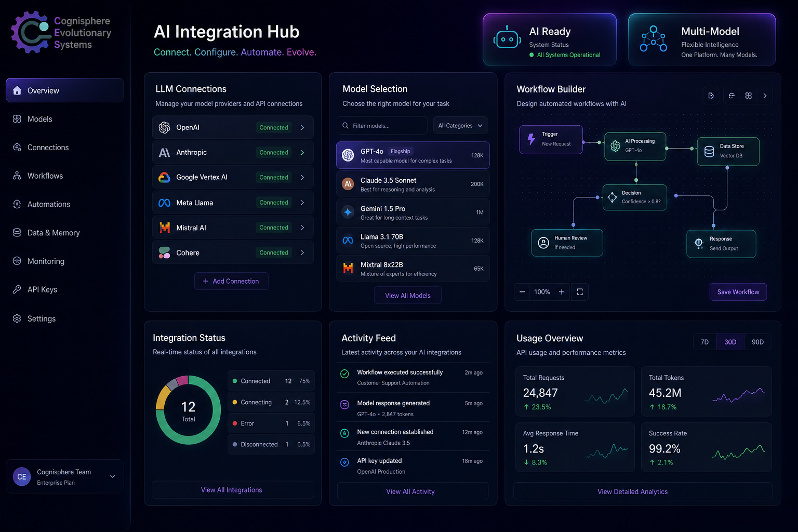Select the GPT-4o Flagship model row
This screenshot has width=798, height=532.
click(413, 155)
